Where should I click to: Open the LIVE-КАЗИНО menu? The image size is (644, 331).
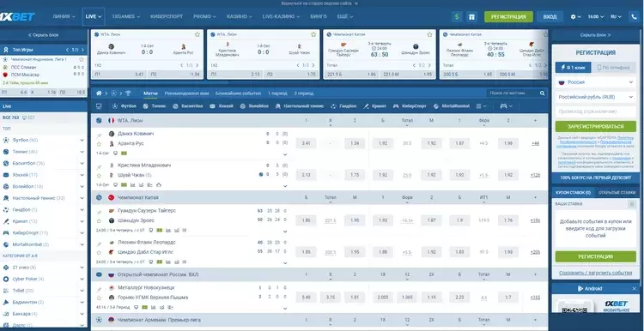coord(282,17)
